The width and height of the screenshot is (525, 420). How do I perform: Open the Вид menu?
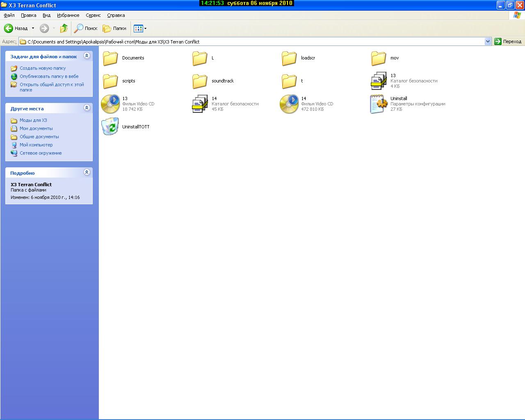coord(46,15)
